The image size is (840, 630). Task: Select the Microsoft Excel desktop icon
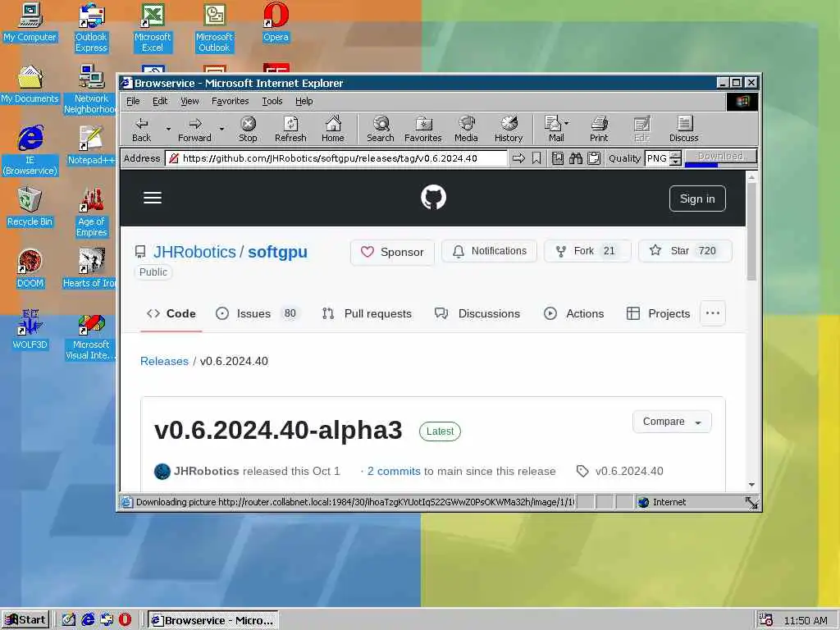pyautogui.click(x=153, y=28)
